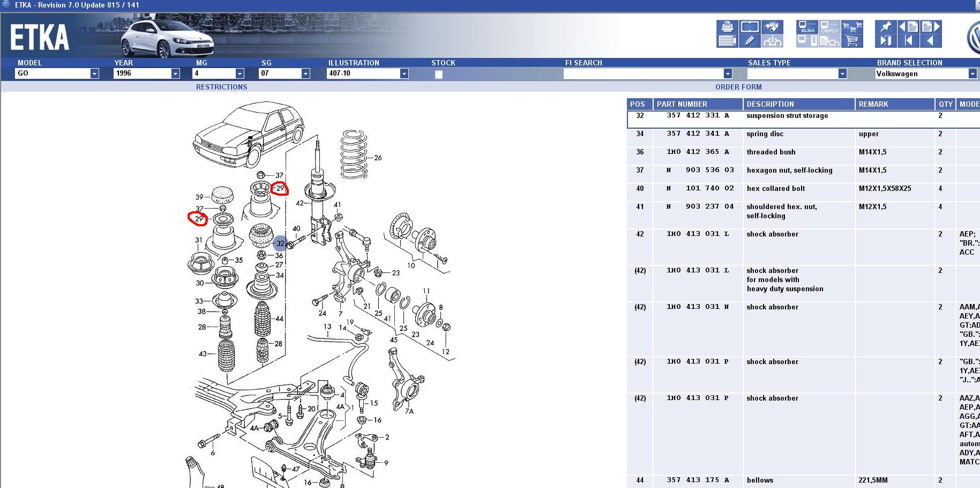Launch the ELSA link icon
The height and width of the screenshot is (488, 980).
807,27
